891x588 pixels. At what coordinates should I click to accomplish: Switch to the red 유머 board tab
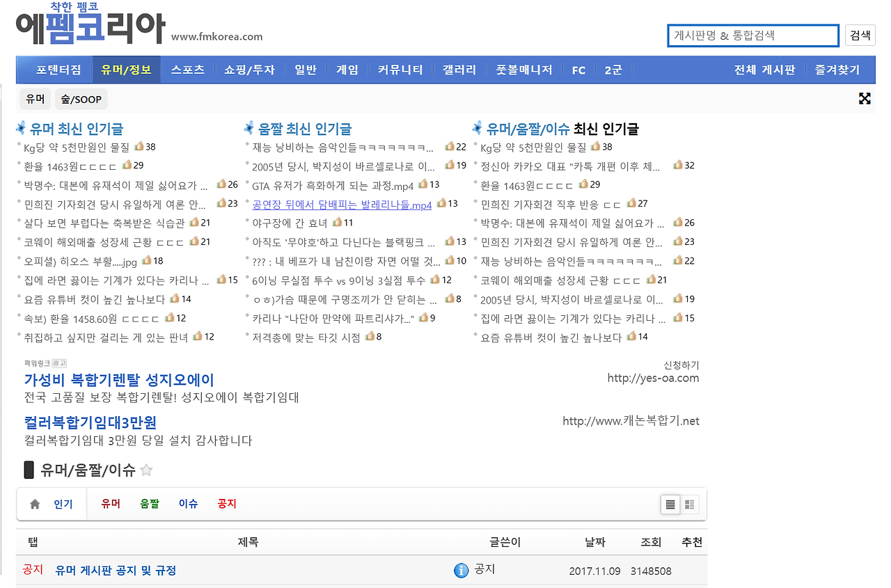coord(111,504)
